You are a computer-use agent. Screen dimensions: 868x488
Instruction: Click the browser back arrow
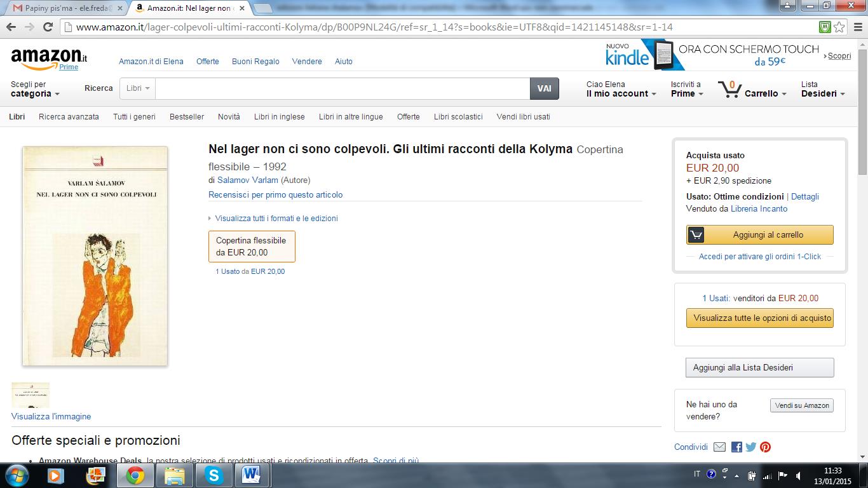(11, 27)
